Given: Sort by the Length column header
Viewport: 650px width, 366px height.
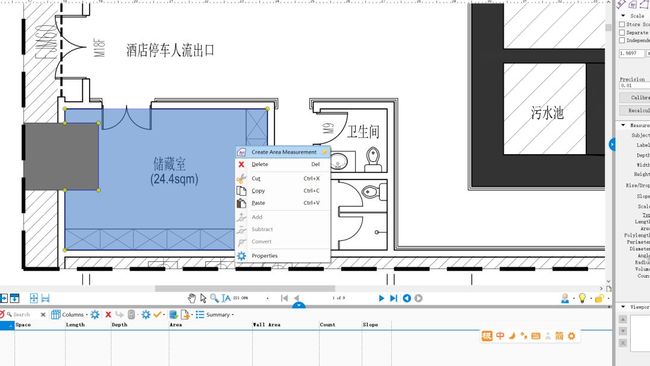Looking at the screenshot, I should [88, 325].
